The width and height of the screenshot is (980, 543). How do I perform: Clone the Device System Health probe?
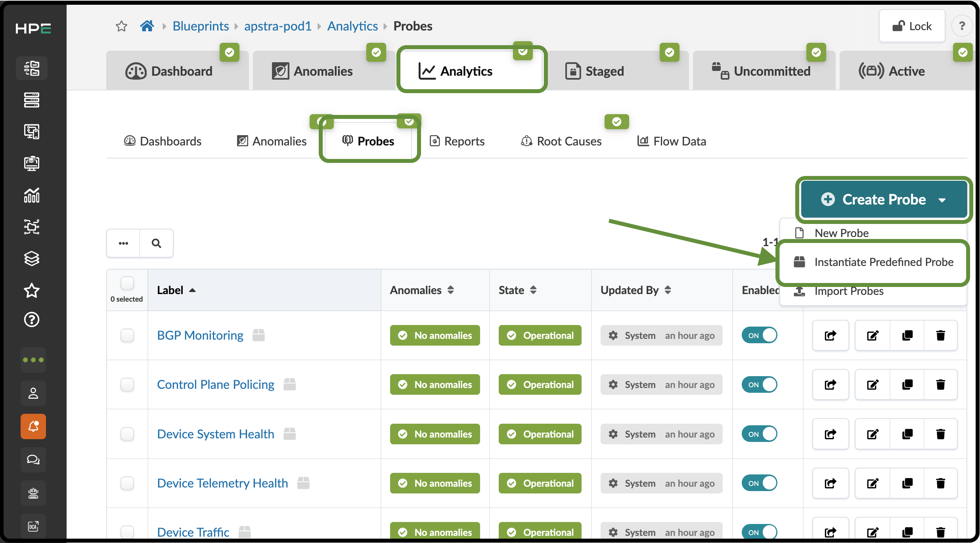click(x=907, y=434)
